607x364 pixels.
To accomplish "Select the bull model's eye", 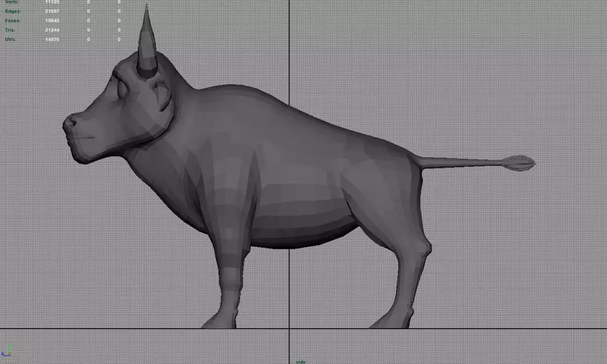I will tap(122, 89).
